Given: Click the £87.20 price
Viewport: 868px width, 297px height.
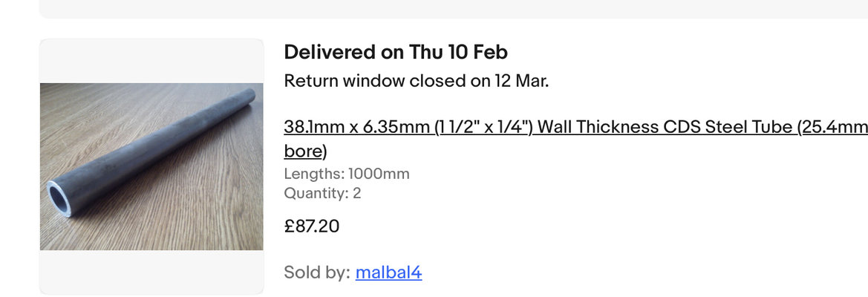Looking at the screenshot, I should (x=312, y=226).
